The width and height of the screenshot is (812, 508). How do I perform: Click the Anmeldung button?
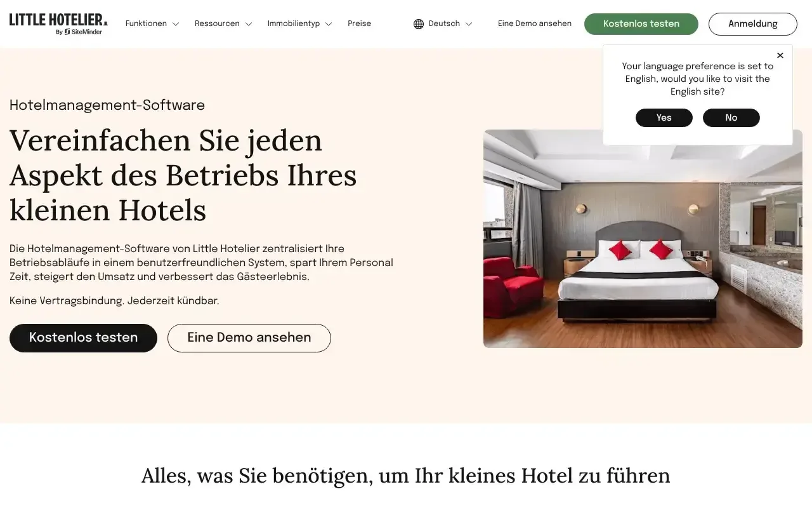[753, 24]
